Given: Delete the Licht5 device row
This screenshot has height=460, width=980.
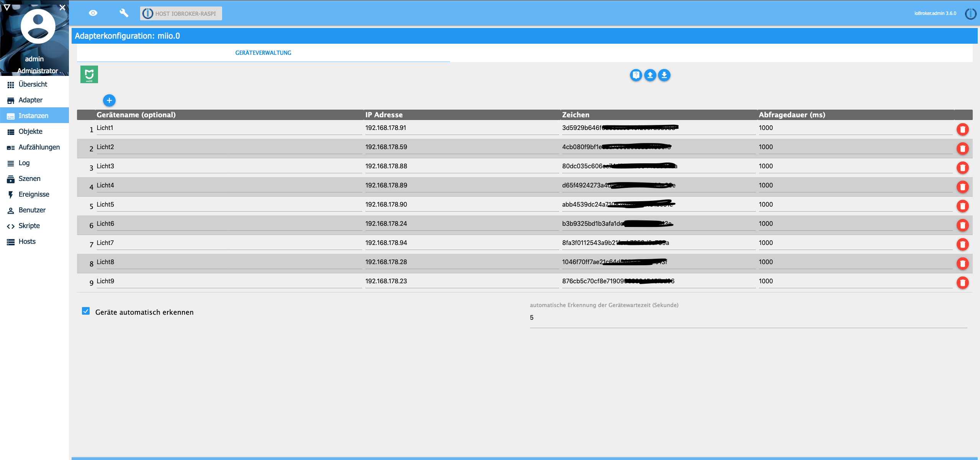Looking at the screenshot, I should click(x=962, y=206).
